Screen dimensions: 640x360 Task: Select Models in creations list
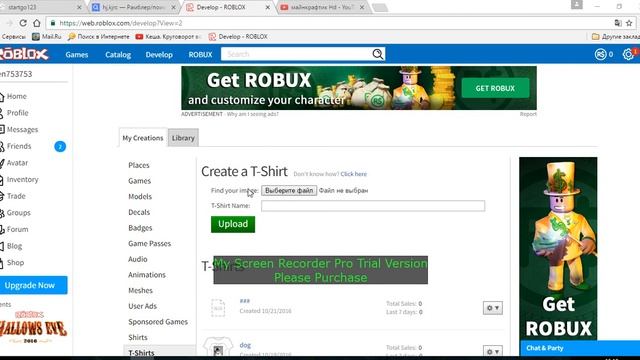click(140, 197)
